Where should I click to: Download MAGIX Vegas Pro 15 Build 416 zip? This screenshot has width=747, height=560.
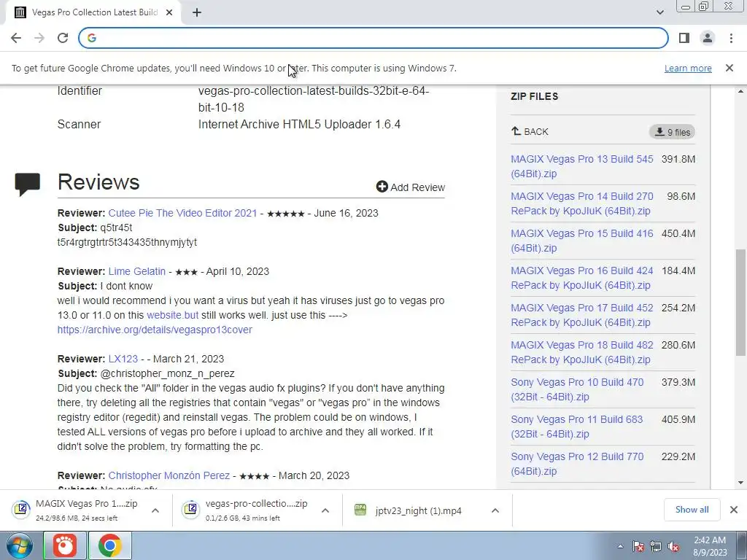coord(581,241)
